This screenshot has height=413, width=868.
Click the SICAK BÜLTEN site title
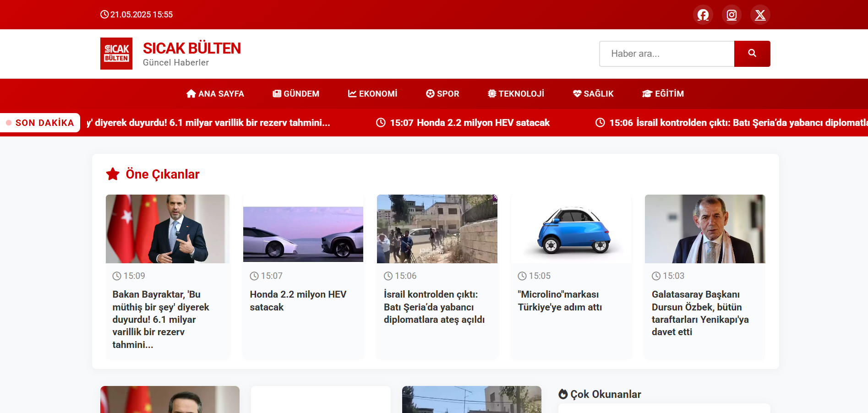tap(192, 48)
